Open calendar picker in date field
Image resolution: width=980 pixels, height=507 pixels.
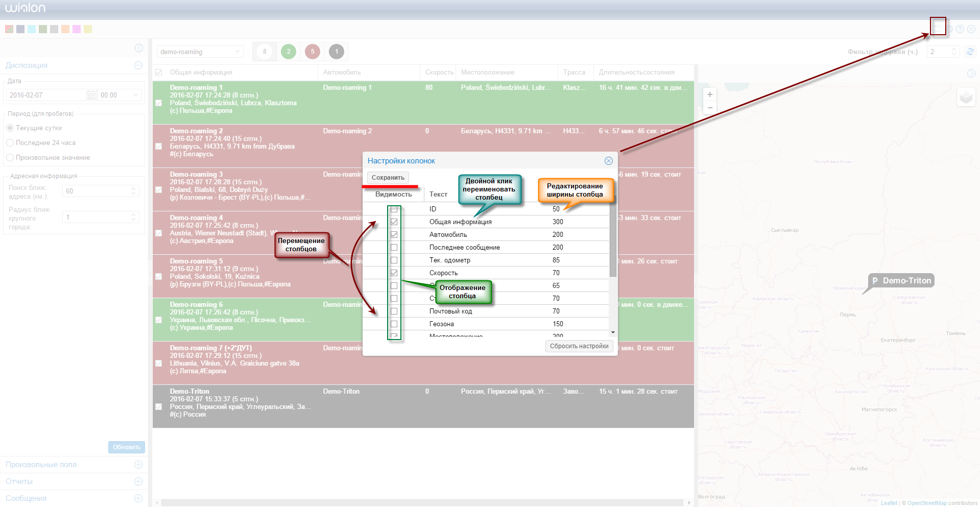91,95
